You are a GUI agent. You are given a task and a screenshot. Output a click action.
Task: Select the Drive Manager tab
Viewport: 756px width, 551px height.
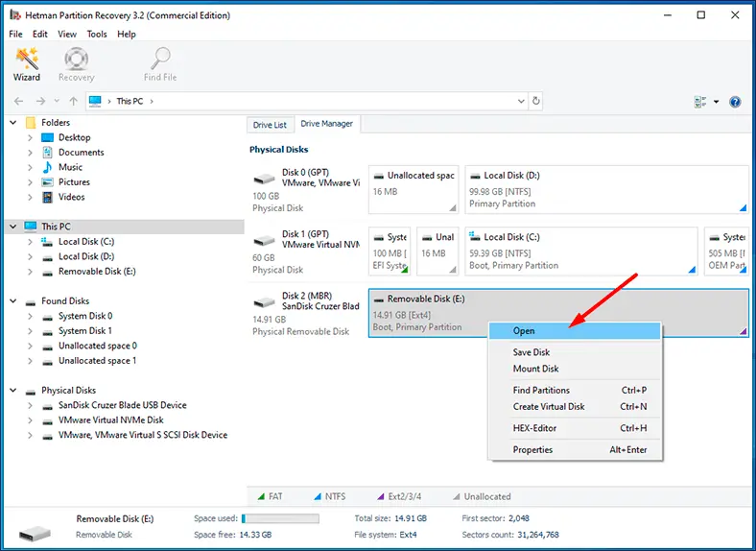pos(326,124)
